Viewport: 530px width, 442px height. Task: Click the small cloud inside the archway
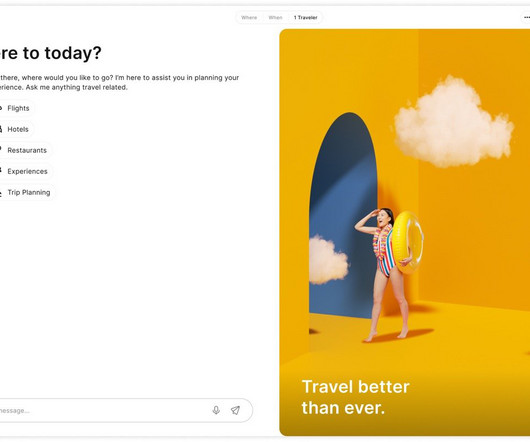(328, 260)
